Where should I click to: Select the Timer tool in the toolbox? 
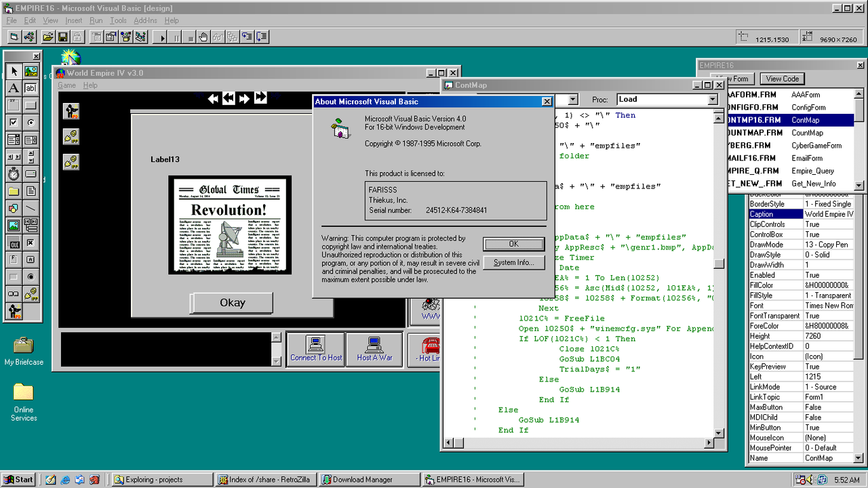pos(14,174)
